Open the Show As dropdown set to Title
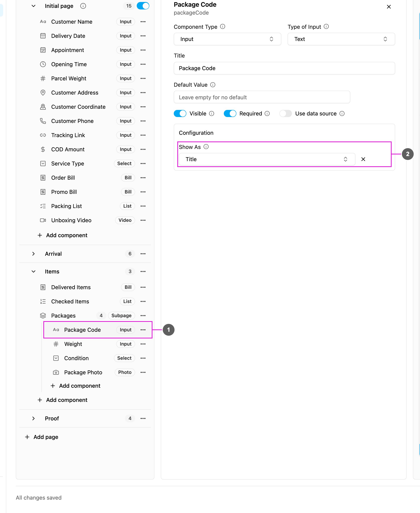Viewport: 420px width, 513px height. point(267,159)
